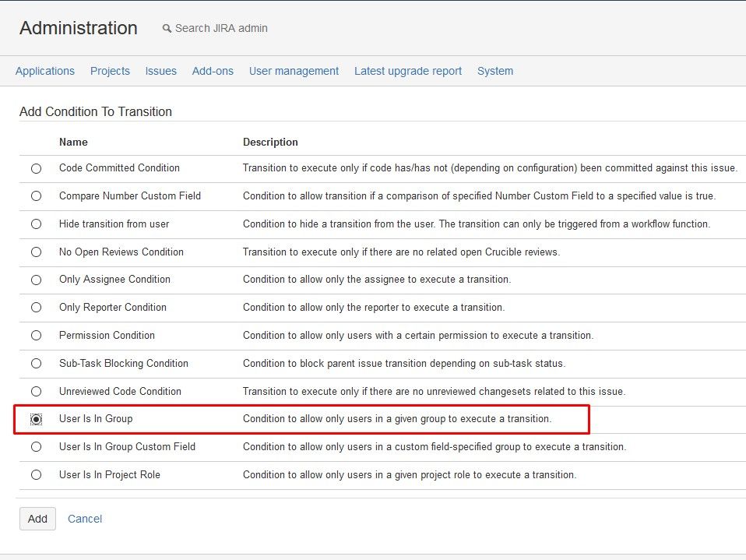Click description about custom field-specified group
The image size is (746, 560).
coord(435,447)
